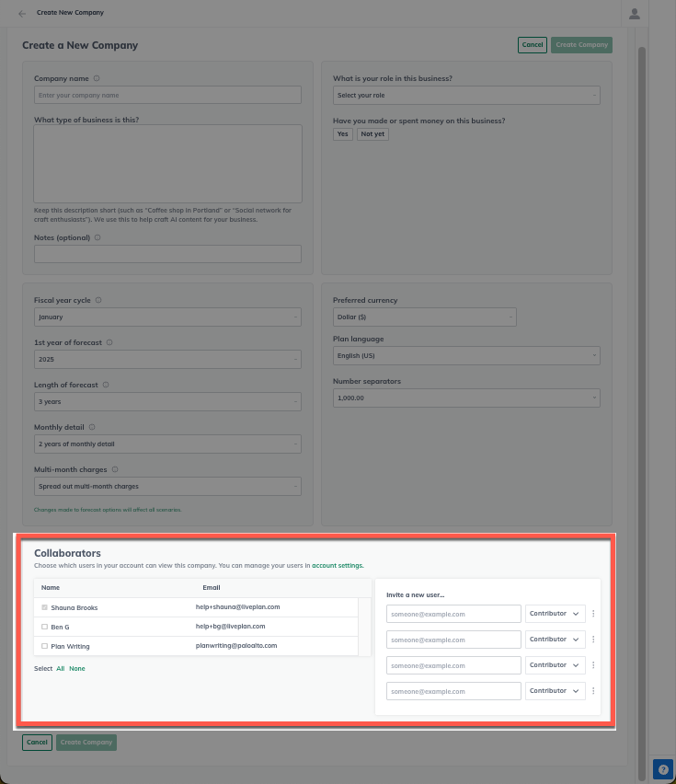The height and width of the screenshot is (784, 676).
Task: Open the account settings link
Action: pos(338,566)
